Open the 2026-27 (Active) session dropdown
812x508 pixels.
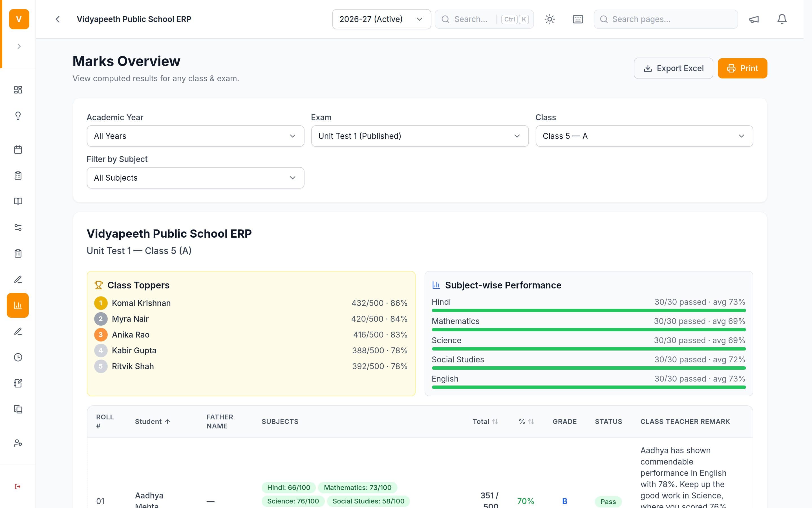pyautogui.click(x=381, y=19)
